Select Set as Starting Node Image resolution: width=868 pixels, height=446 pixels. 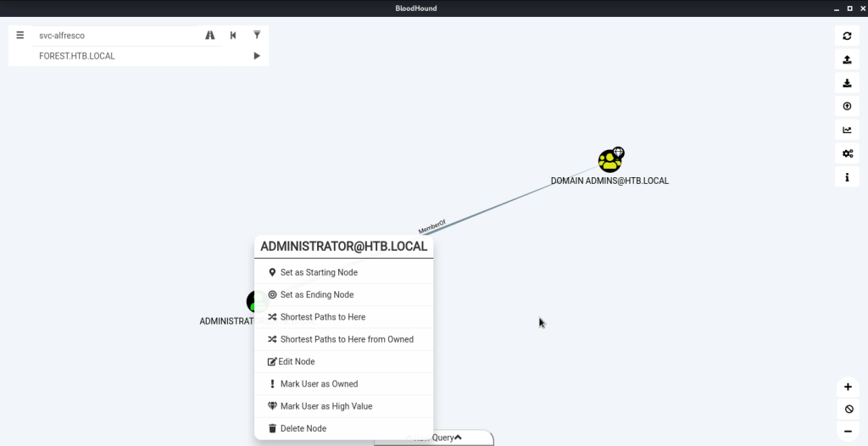[319, 272]
